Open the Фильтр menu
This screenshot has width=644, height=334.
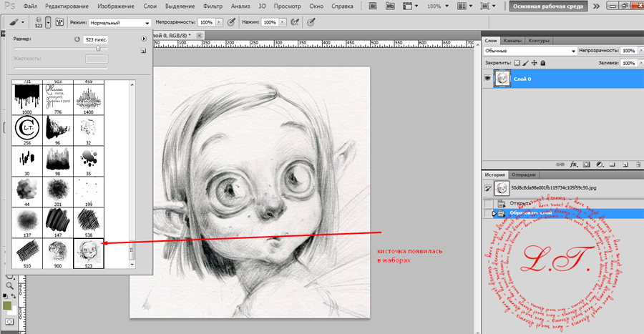[x=213, y=6]
